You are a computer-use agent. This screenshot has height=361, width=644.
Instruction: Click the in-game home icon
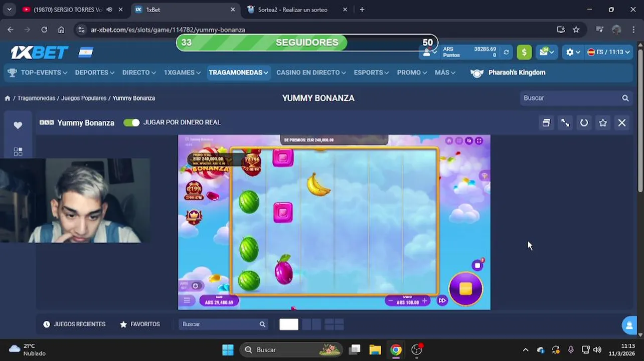(449, 141)
